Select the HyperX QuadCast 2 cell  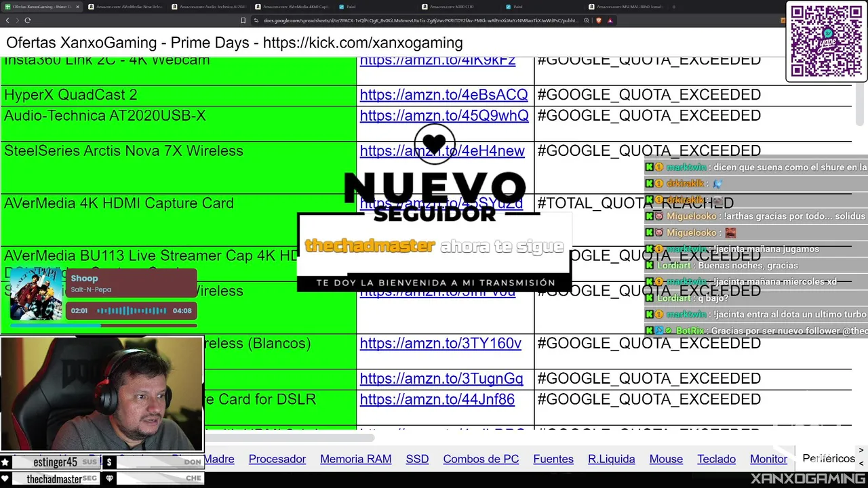coord(178,96)
